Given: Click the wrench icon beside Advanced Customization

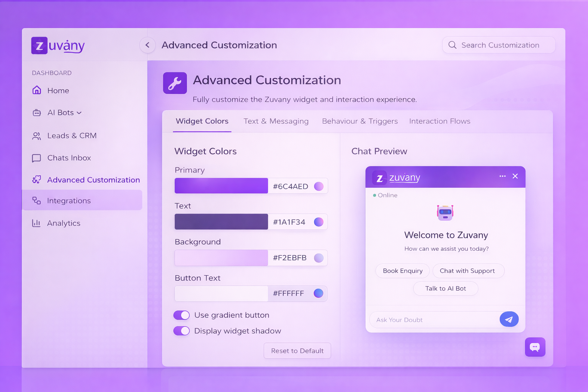Looking at the screenshot, I should pyautogui.click(x=175, y=83).
